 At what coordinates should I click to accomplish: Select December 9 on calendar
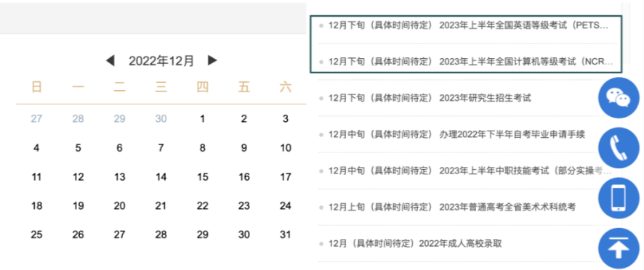(x=244, y=148)
